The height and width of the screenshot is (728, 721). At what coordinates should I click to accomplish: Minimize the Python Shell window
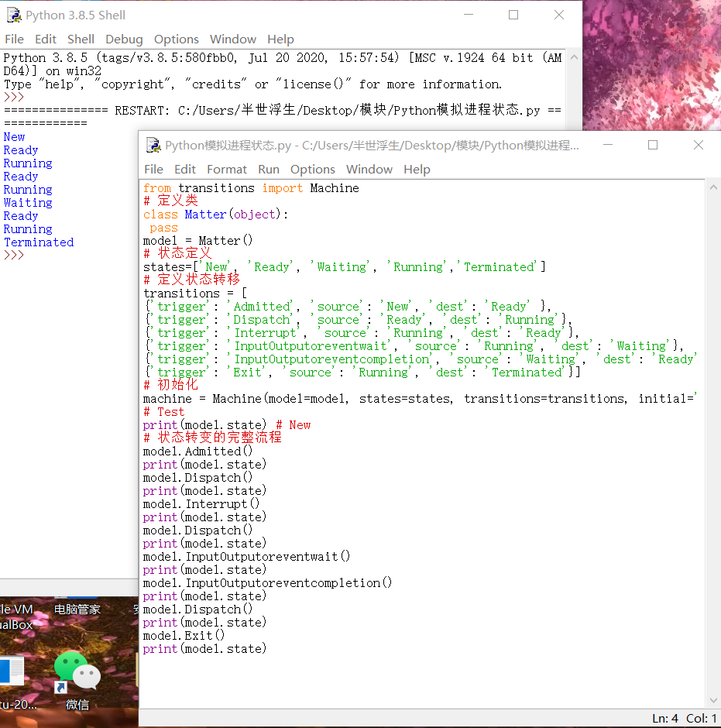tap(469, 15)
